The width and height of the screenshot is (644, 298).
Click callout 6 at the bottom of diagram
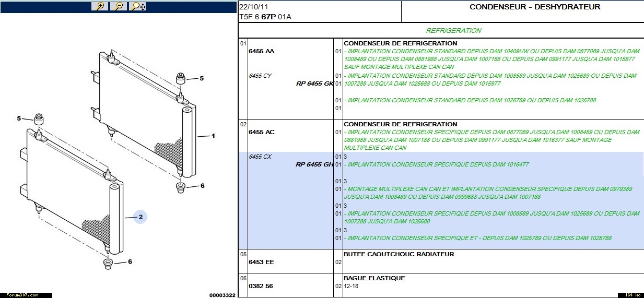(130, 262)
